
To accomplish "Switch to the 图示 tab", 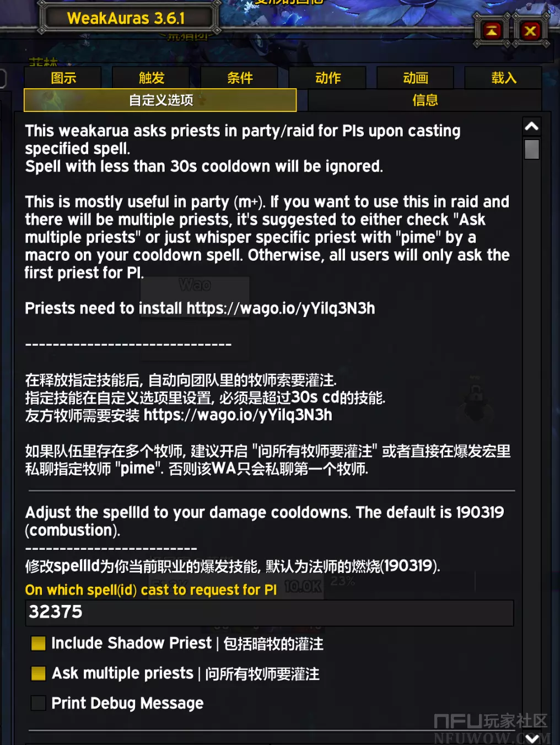I will click(x=63, y=78).
